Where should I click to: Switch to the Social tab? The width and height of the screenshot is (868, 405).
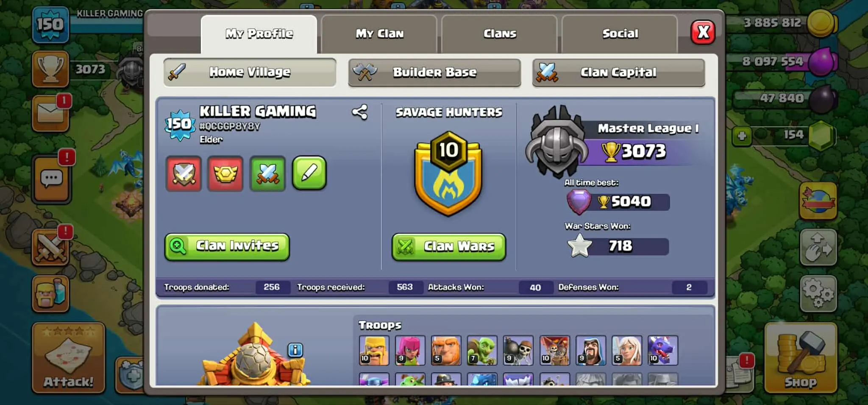coord(620,34)
